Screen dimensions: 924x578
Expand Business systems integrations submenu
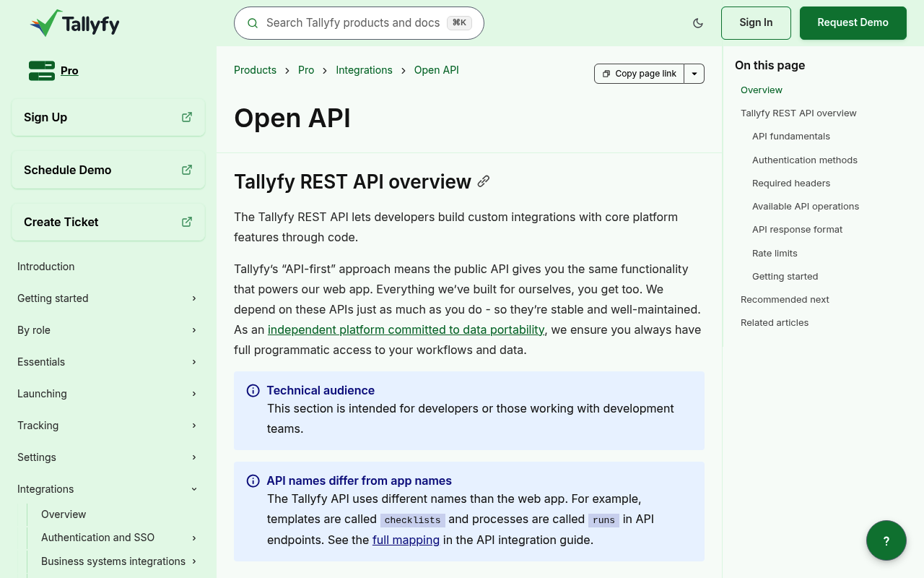pyautogui.click(x=194, y=561)
